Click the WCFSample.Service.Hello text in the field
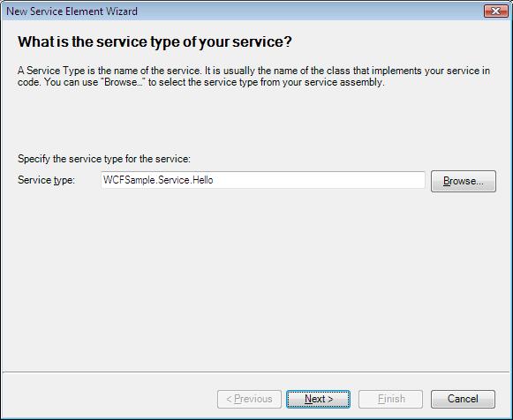The height and width of the screenshot is (420, 513). point(158,180)
